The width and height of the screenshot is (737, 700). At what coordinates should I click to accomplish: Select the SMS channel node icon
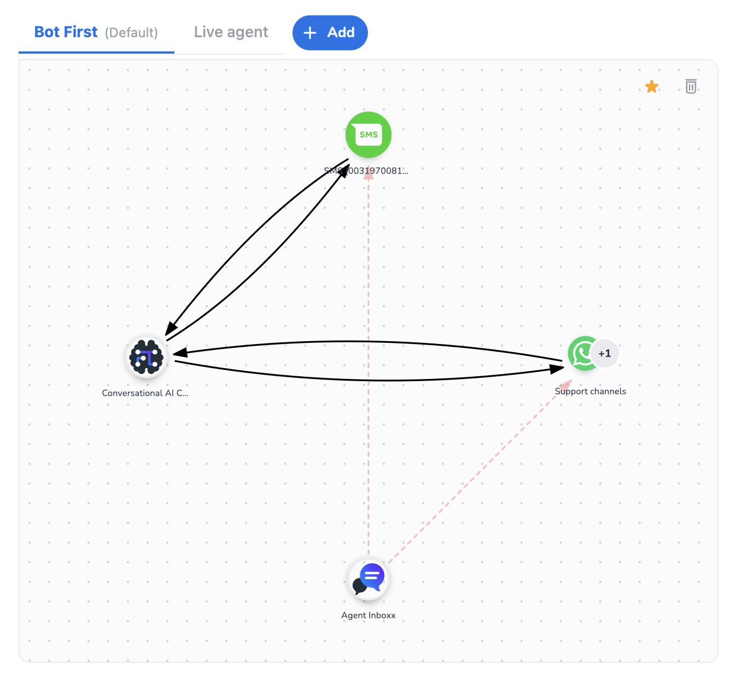(368, 135)
